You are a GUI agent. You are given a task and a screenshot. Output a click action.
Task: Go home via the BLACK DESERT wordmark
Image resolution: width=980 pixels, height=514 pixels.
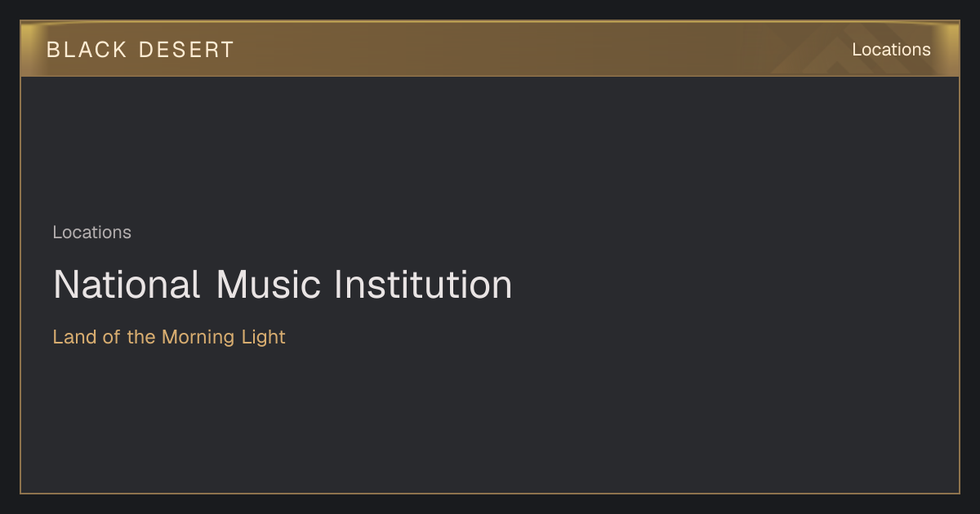pyautogui.click(x=140, y=50)
